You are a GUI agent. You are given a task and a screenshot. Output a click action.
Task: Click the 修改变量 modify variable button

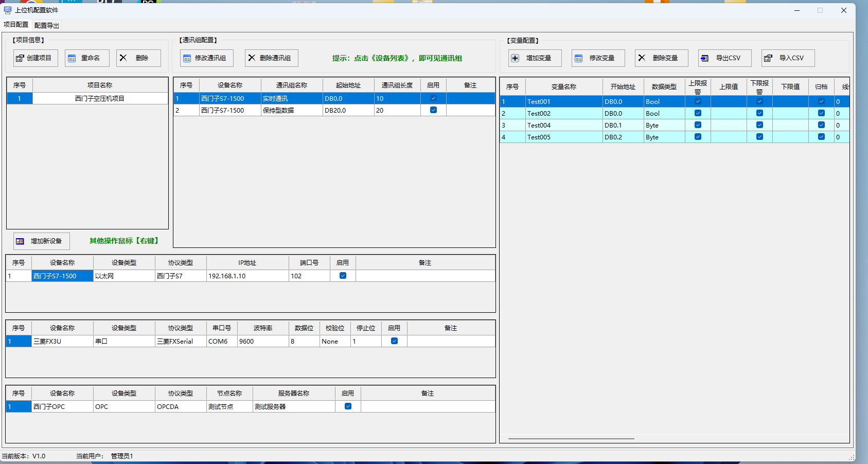(x=598, y=58)
